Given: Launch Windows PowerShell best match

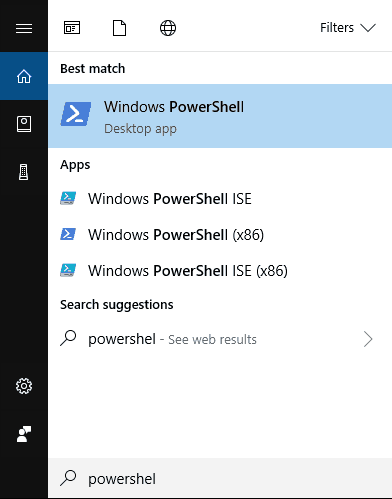Looking at the screenshot, I should (220, 116).
